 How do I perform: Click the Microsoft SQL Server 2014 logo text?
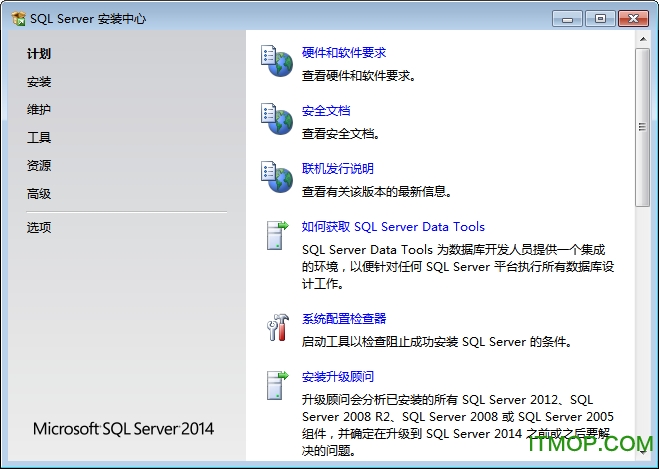tap(124, 429)
